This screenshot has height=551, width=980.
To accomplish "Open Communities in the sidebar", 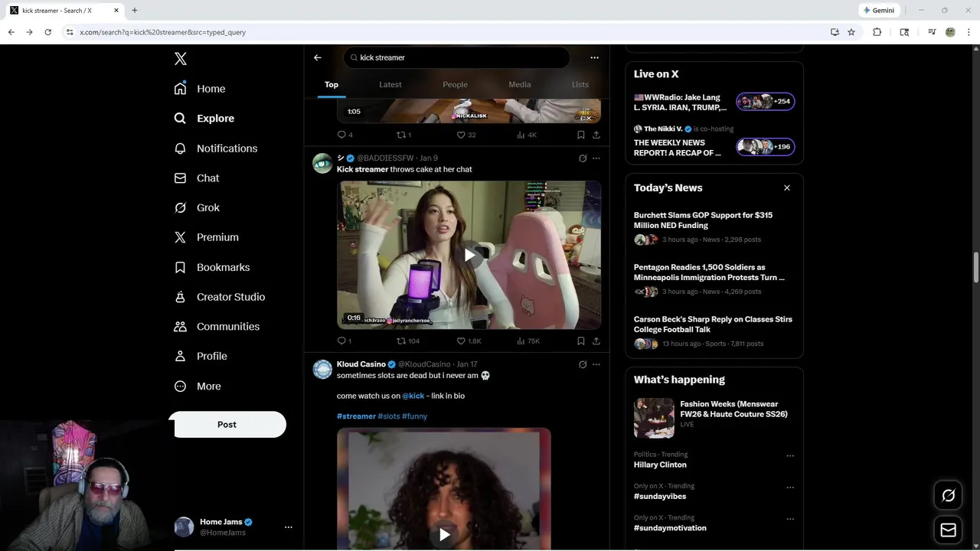I will click(x=217, y=326).
